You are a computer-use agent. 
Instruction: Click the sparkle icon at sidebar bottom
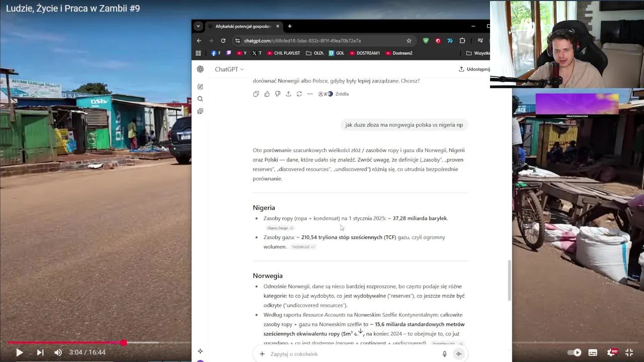pos(200,351)
